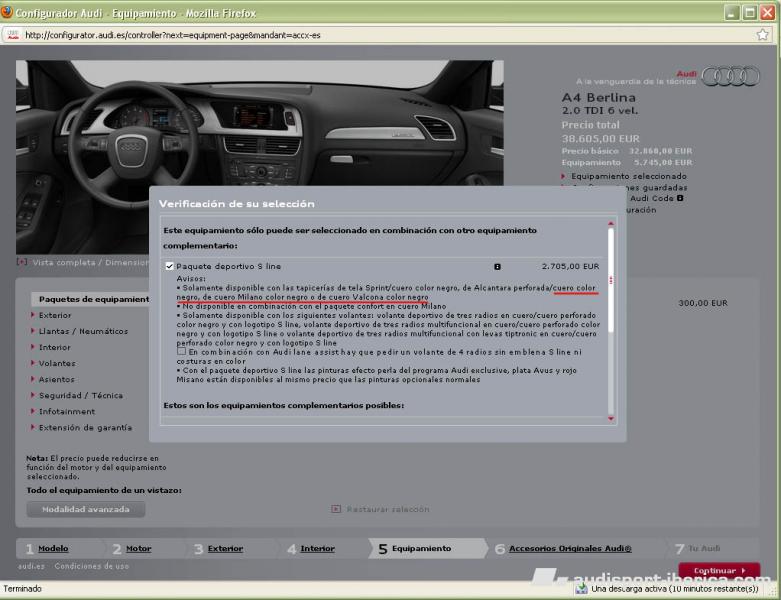Tick the Audi lane assist volante checkbox

coord(181,352)
